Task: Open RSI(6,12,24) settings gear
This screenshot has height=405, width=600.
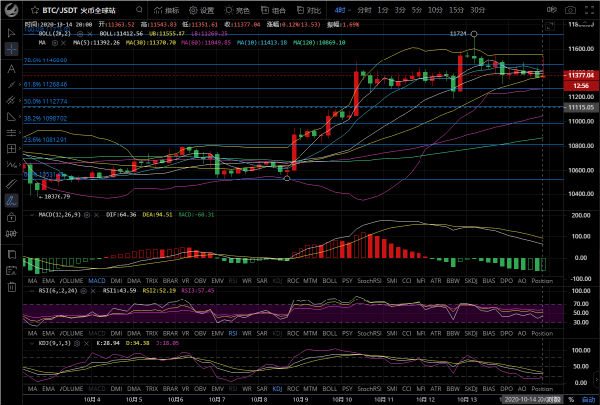Action: pyautogui.click(x=83, y=291)
